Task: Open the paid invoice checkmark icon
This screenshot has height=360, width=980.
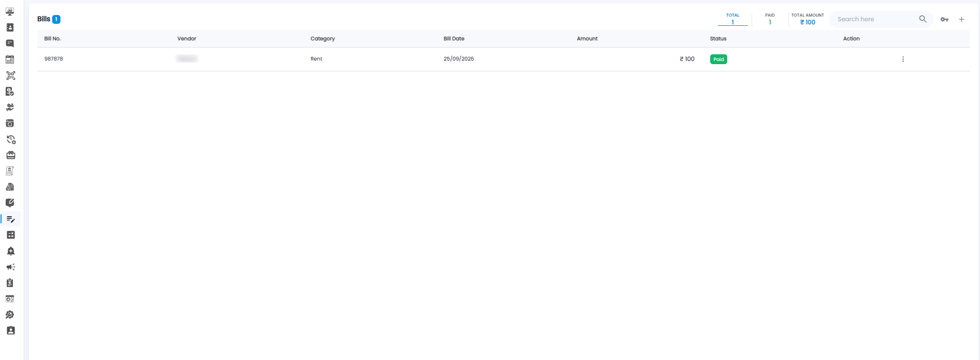Action: point(10,92)
